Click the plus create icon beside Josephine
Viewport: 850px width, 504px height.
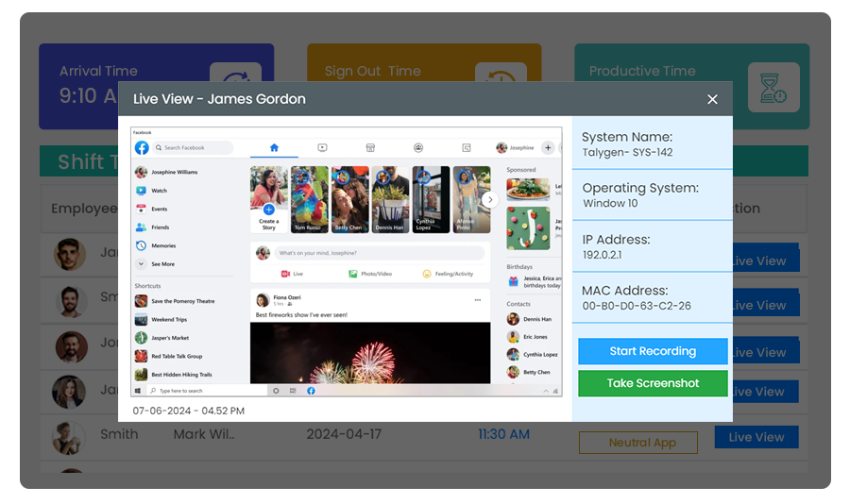pyautogui.click(x=548, y=148)
